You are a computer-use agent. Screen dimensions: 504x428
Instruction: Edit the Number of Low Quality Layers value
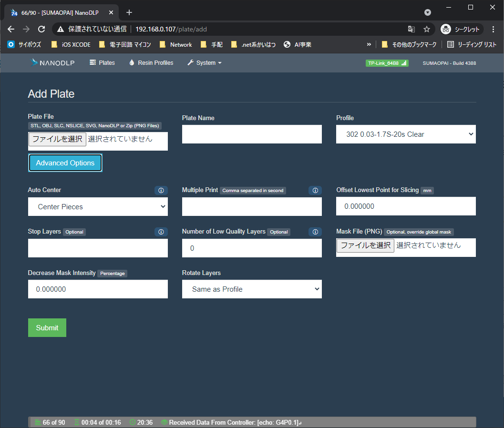pos(252,248)
